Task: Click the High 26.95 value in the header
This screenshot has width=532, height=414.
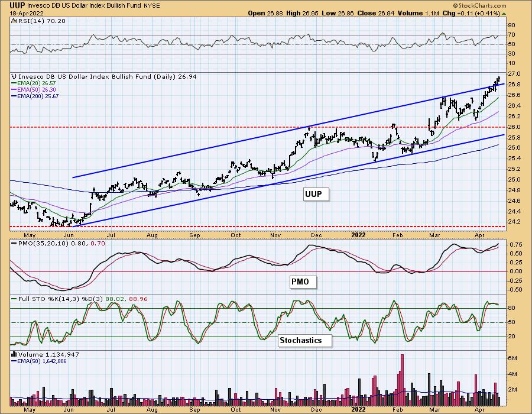Action: tap(302, 13)
